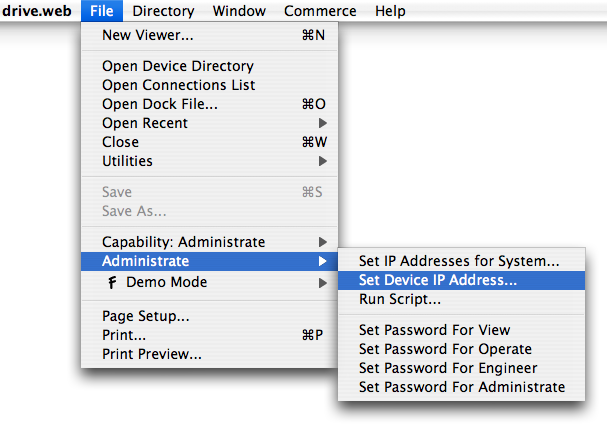Expand Capability: Administrate submenu
Image resolution: width=607 pixels, height=436 pixels.
click(209, 242)
